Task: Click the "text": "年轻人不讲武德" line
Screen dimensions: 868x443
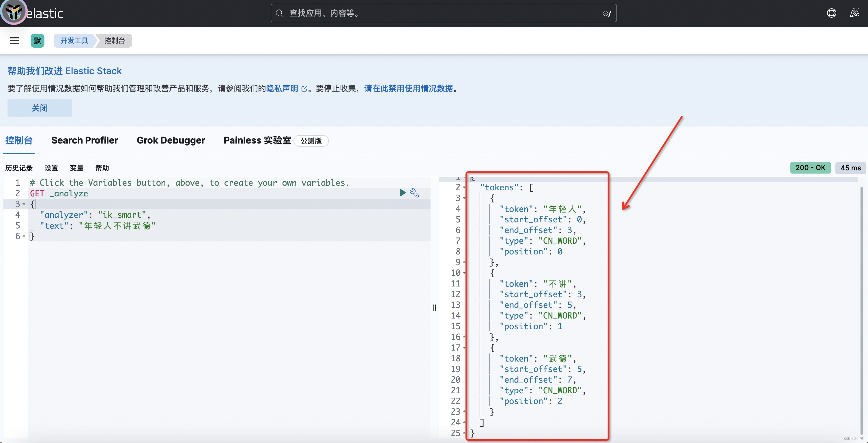Action: pyautogui.click(x=98, y=226)
